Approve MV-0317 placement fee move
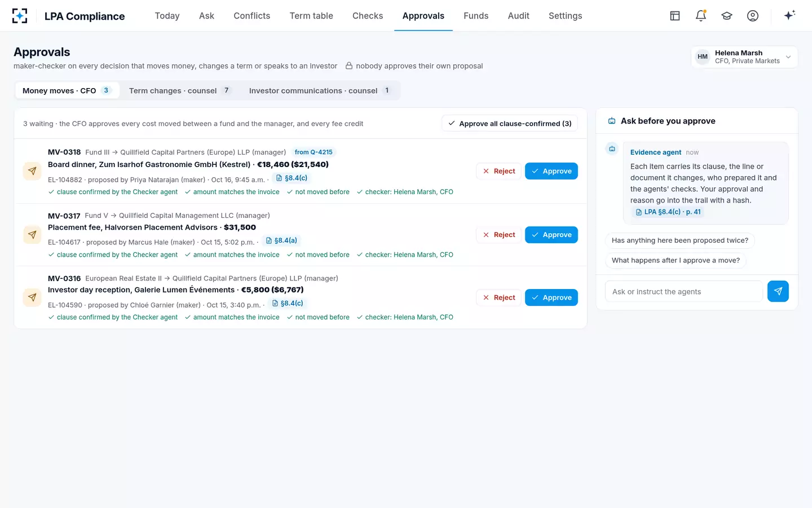812x508 pixels. pyautogui.click(x=551, y=235)
